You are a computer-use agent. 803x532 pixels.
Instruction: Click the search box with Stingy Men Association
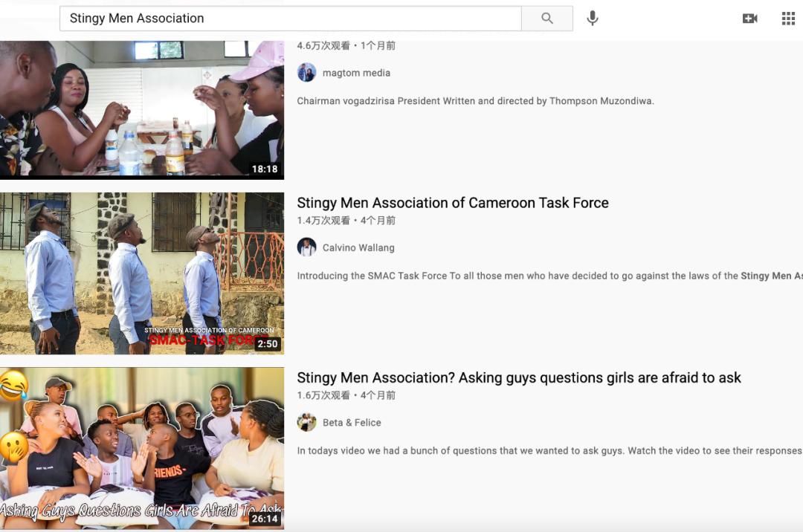(x=290, y=19)
